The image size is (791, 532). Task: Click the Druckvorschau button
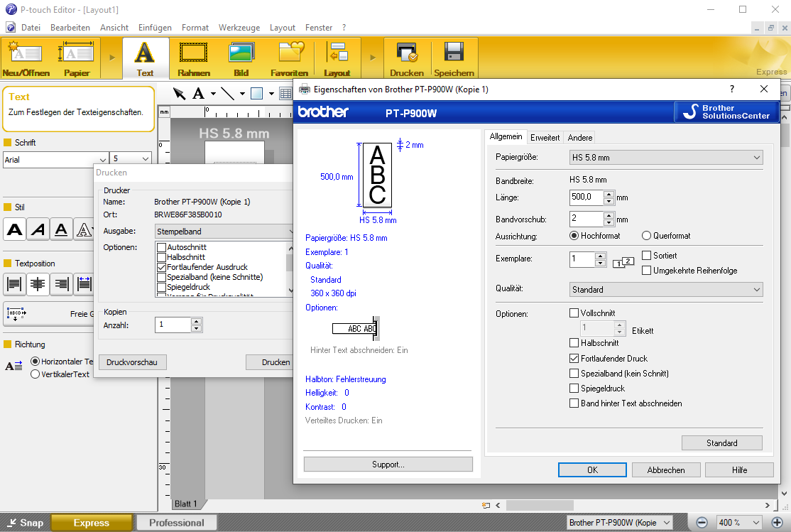pos(132,362)
